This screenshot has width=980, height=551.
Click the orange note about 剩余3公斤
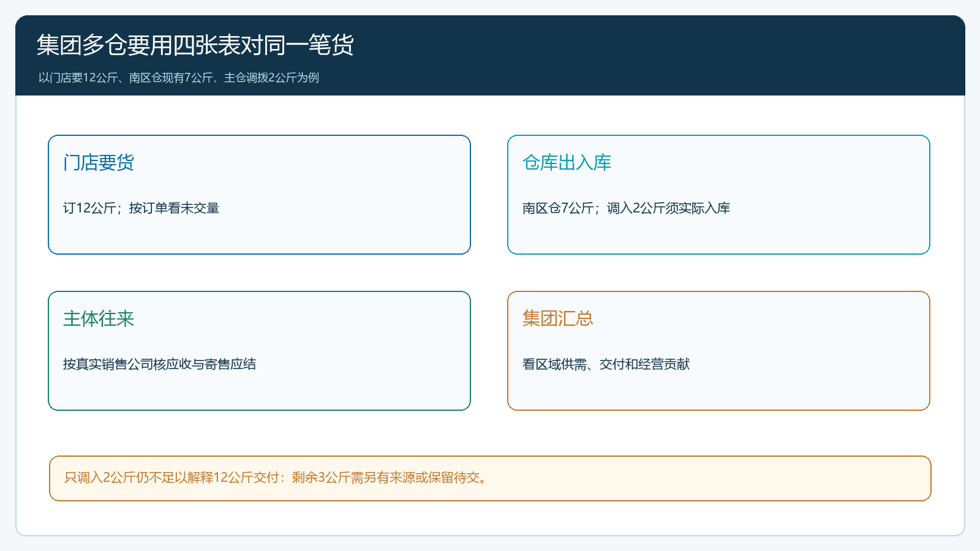490,478
